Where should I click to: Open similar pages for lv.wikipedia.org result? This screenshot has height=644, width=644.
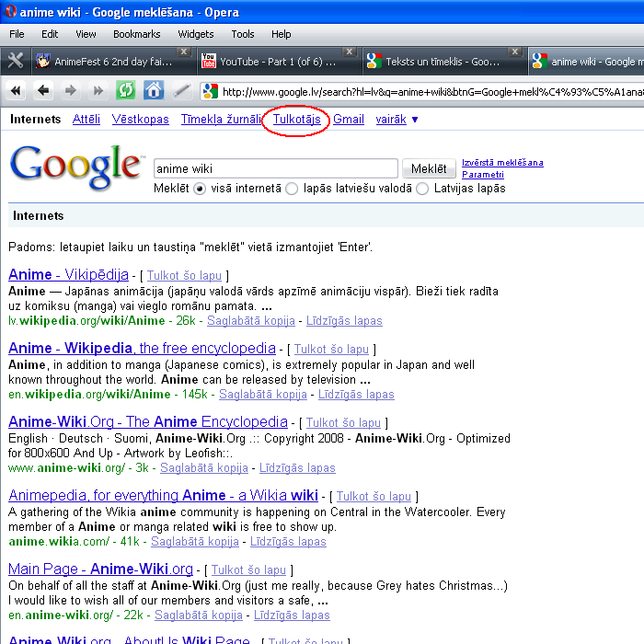[344, 320]
